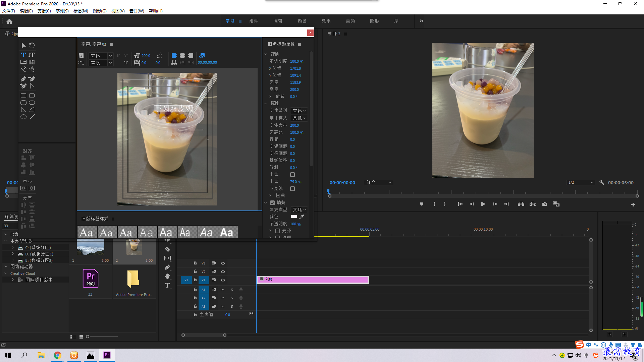Close the legacy title window
Image resolution: width=644 pixels, height=362 pixels.
point(310,33)
